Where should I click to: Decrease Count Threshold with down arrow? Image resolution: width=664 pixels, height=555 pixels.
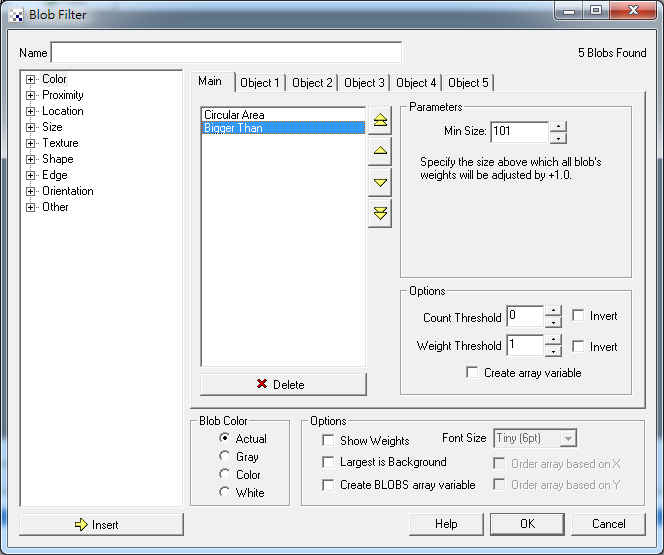click(553, 323)
